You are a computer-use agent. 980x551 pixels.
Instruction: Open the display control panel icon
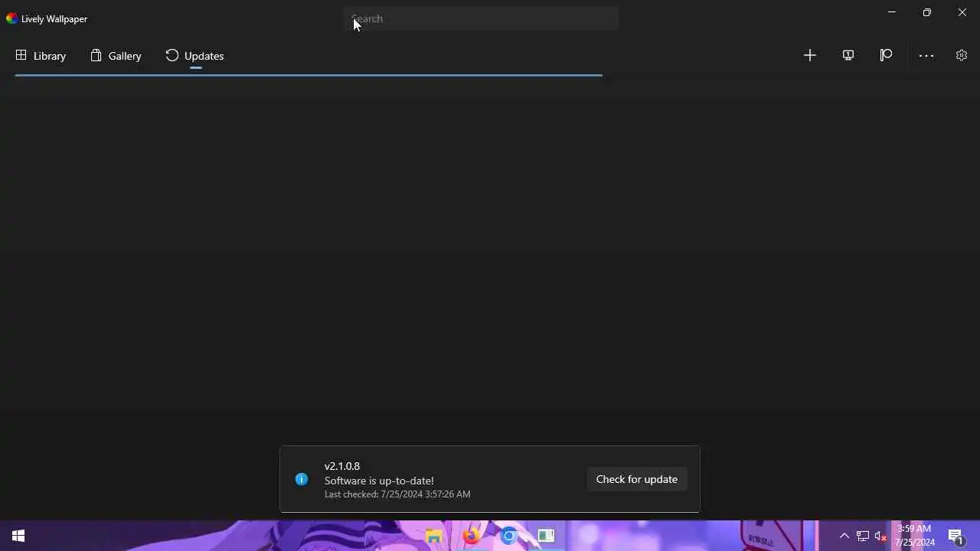pos(848,55)
